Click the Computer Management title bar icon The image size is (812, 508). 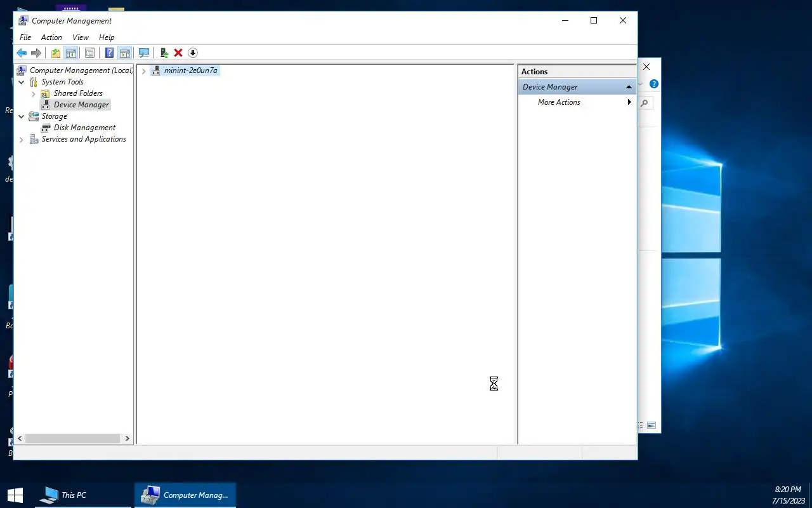pos(23,20)
